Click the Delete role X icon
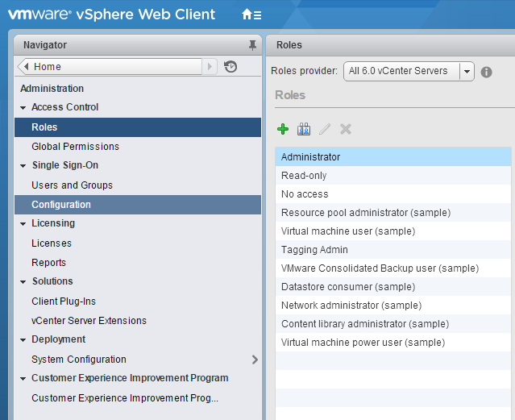 coord(346,129)
